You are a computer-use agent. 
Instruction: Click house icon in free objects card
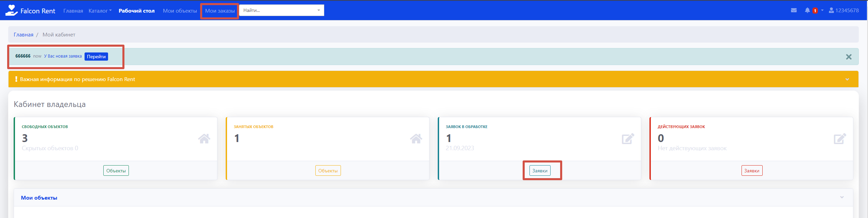[204, 139]
